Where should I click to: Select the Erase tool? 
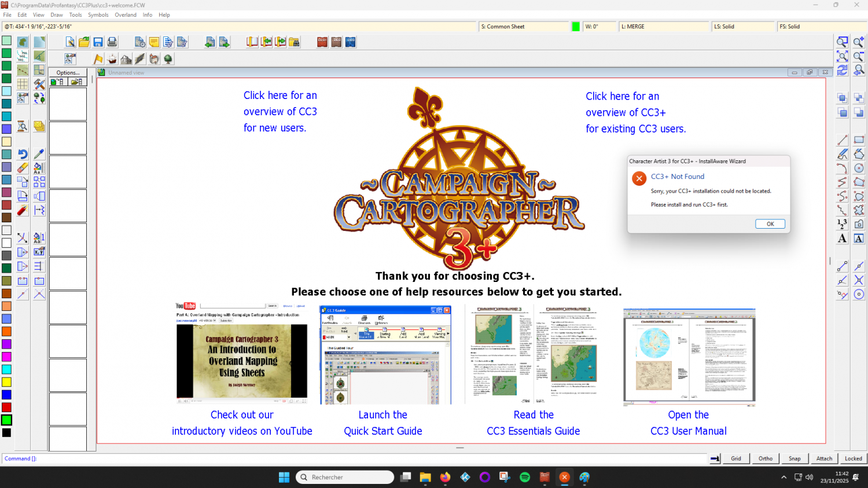coord(23,168)
